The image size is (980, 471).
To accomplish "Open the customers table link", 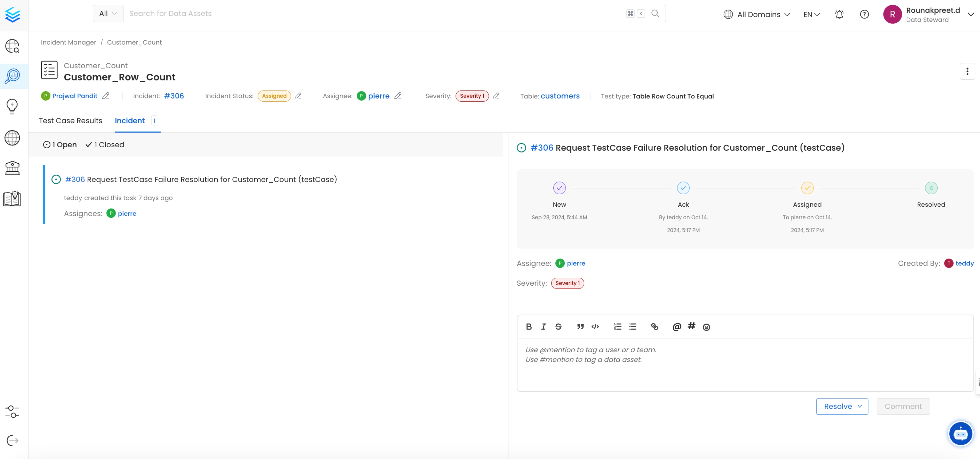I will (x=560, y=96).
